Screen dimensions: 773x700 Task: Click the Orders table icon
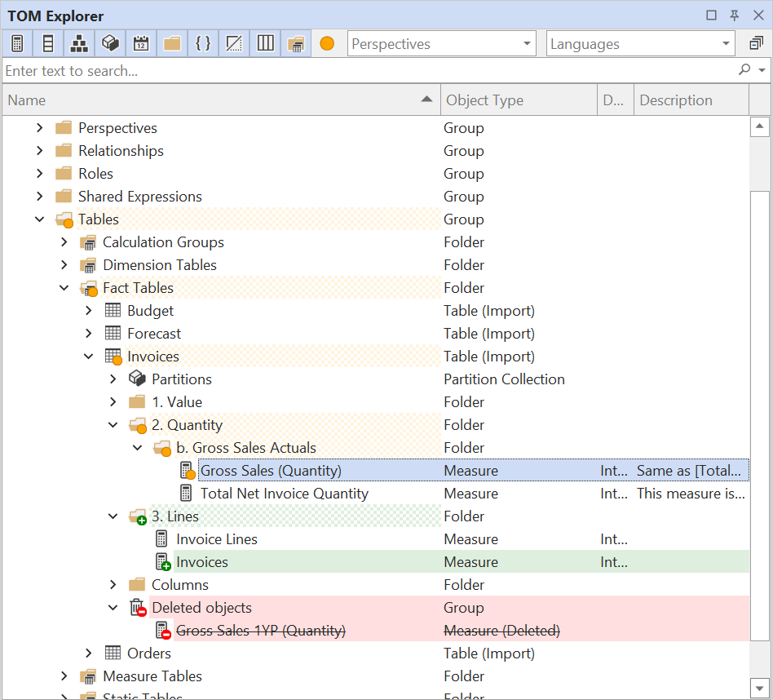click(x=113, y=653)
